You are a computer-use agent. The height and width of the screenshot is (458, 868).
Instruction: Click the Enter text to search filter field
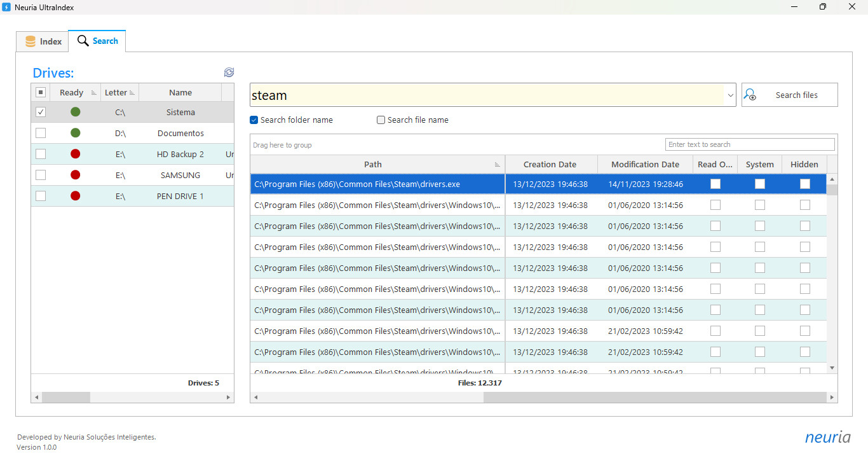(750, 144)
